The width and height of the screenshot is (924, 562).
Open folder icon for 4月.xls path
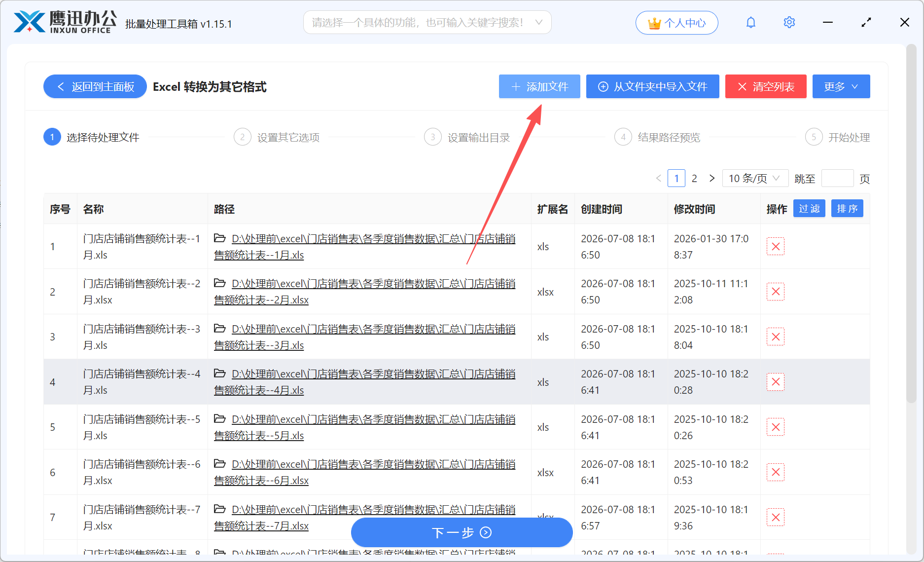point(220,374)
